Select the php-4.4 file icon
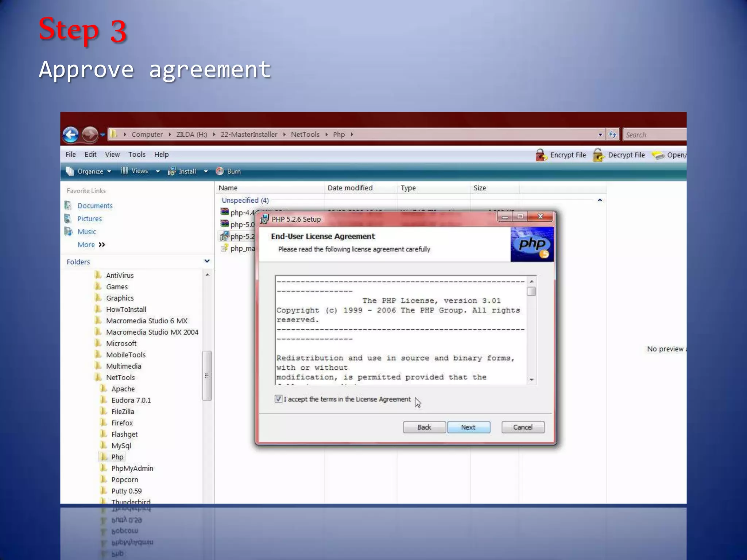 (224, 212)
